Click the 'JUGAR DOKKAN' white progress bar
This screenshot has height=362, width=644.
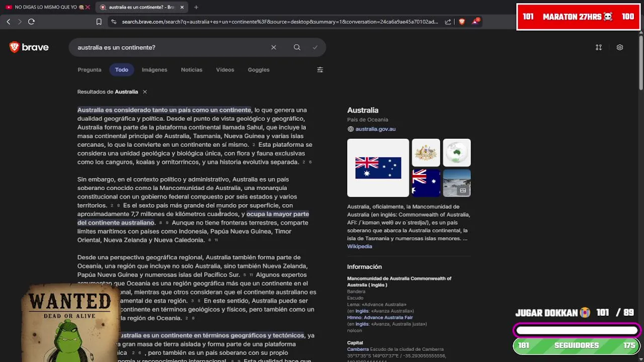coord(577,330)
